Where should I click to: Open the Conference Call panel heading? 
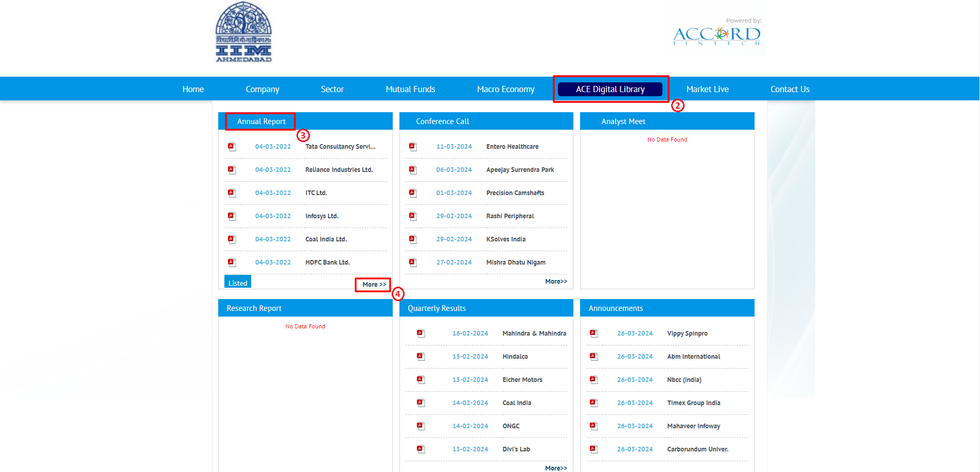click(x=443, y=121)
